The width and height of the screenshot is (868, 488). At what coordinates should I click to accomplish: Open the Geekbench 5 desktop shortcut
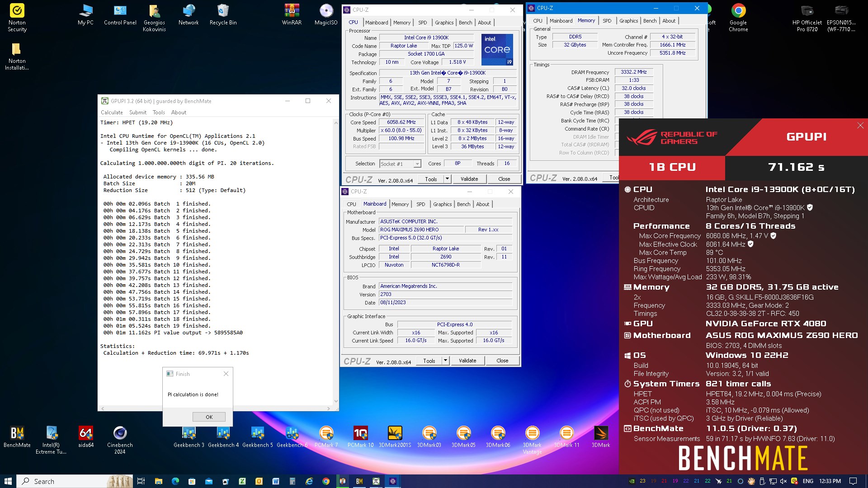(257, 437)
